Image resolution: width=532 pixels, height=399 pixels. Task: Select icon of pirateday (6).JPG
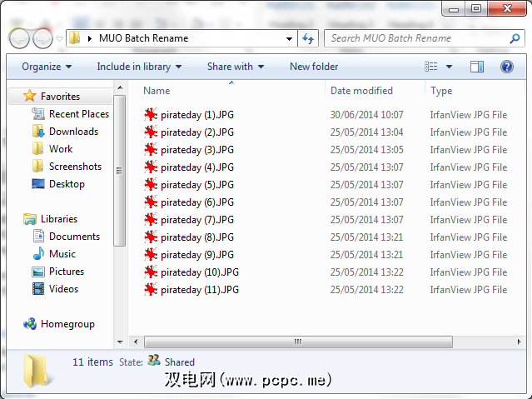pyautogui.click(x=151, y=202)
